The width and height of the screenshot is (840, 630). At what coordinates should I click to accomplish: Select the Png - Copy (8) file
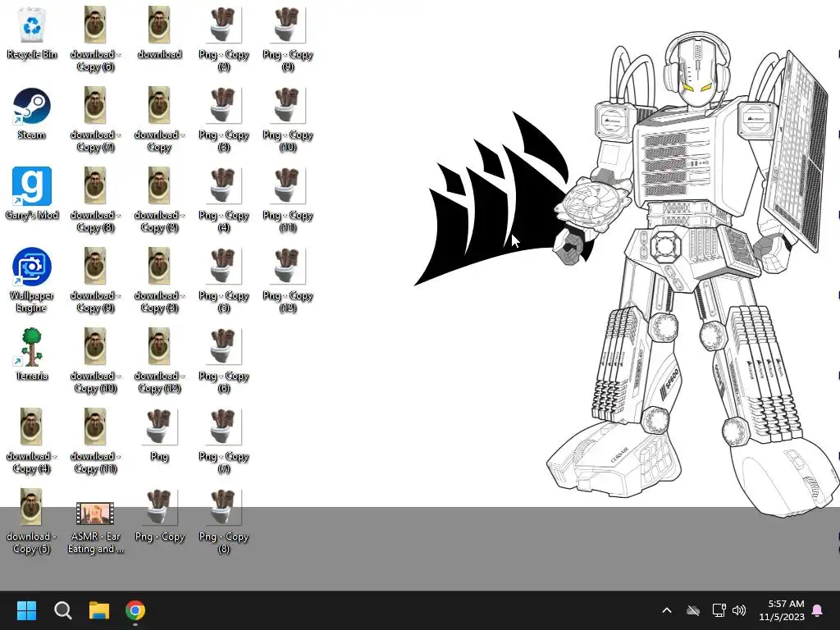223,521
